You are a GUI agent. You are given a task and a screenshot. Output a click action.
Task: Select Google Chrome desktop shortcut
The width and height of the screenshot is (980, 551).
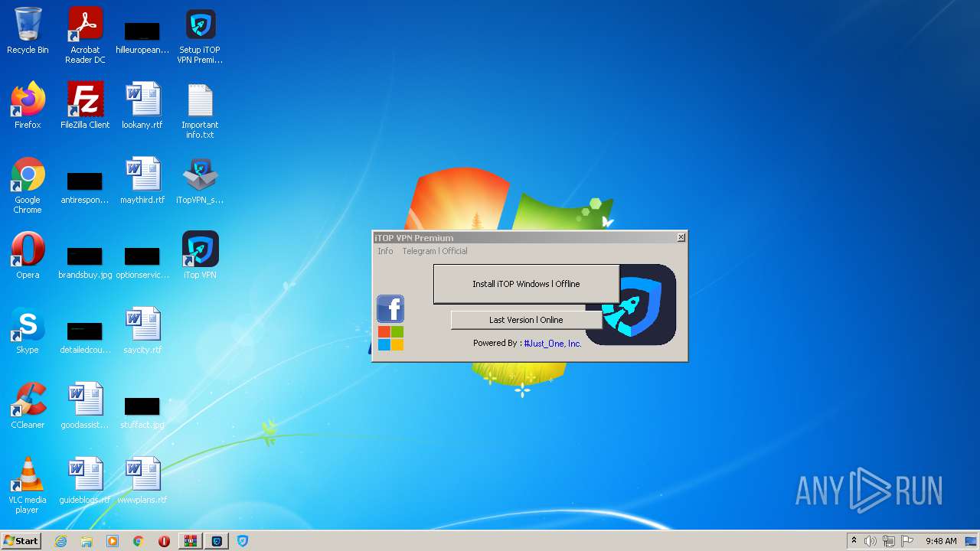pyautogui.click(x=28, y=185)
